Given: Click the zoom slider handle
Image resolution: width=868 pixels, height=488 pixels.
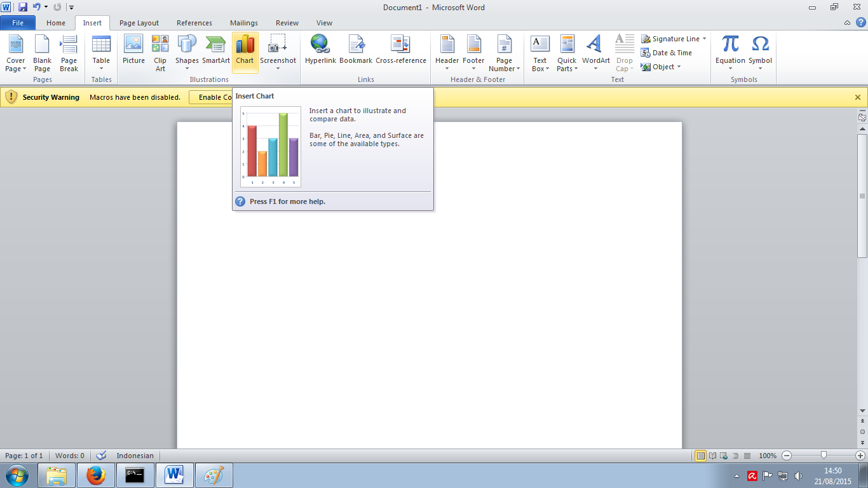Looking at the screenshot, I should 824,455.
